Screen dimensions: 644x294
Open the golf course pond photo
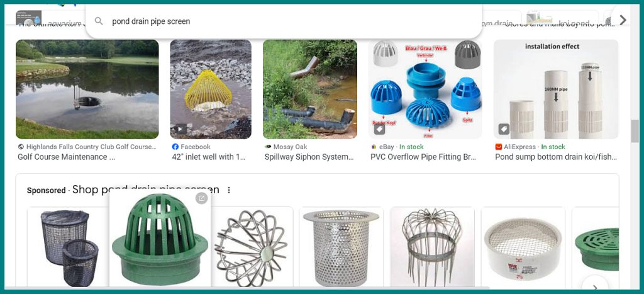pyautogui.click(x=87, y=89)
